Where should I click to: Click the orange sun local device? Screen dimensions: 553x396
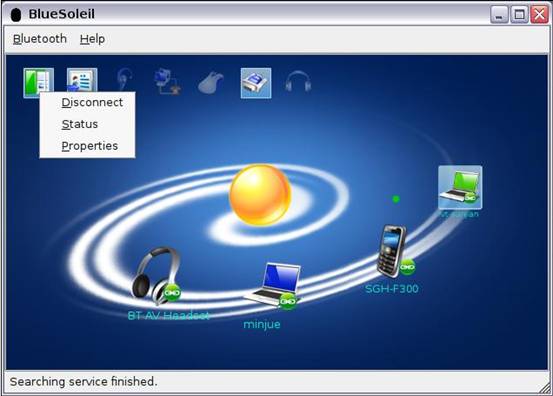pos(260,195)
